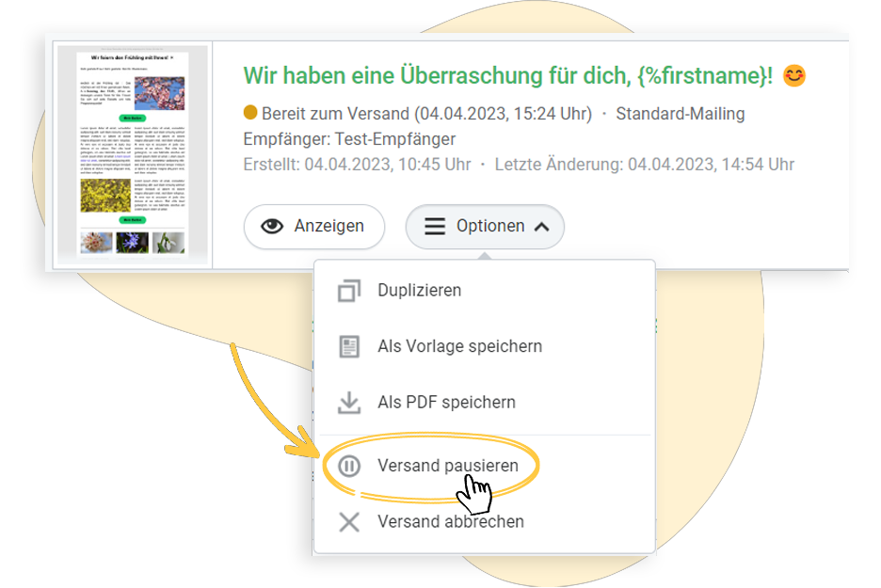The width and height of the screenshot is (881, 588).
Task: Click the eye icon in the Anzeigen button
Action: [272, 227]
